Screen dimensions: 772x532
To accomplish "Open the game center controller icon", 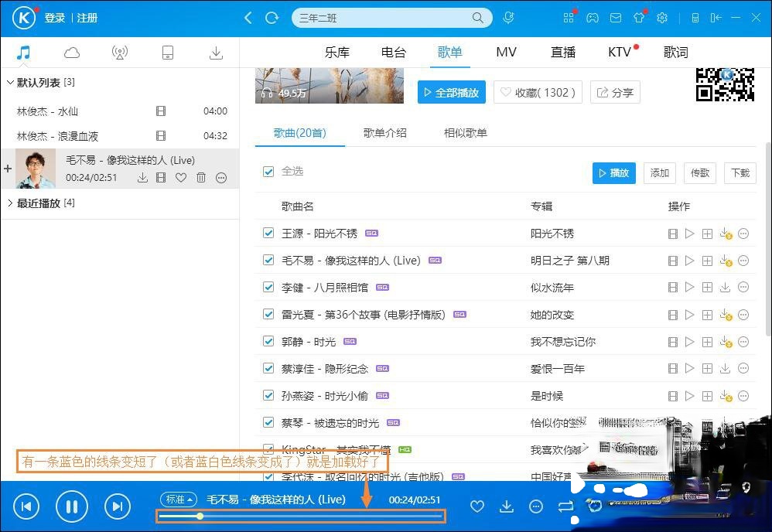I will pos(592,17).
